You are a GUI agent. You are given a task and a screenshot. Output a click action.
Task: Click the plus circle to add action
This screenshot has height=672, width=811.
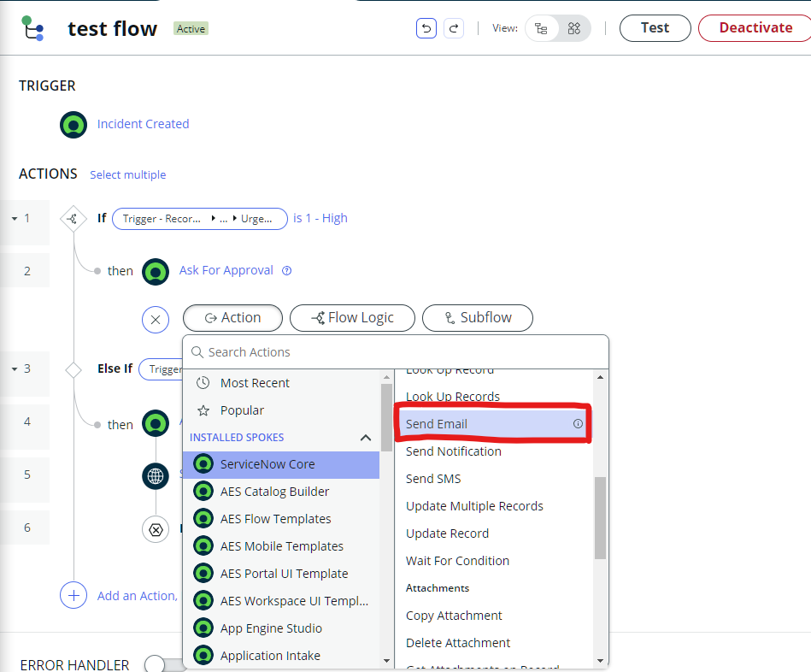[x=73, y=595]
